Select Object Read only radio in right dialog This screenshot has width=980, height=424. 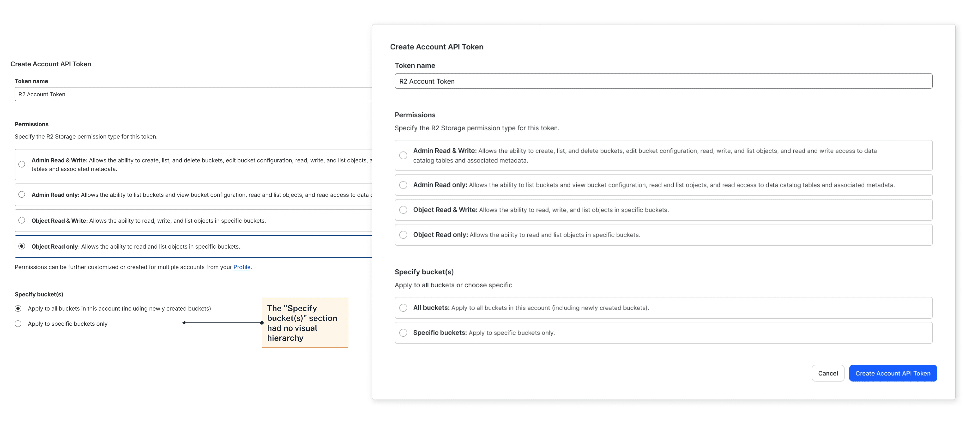click(x=403, y=235)
